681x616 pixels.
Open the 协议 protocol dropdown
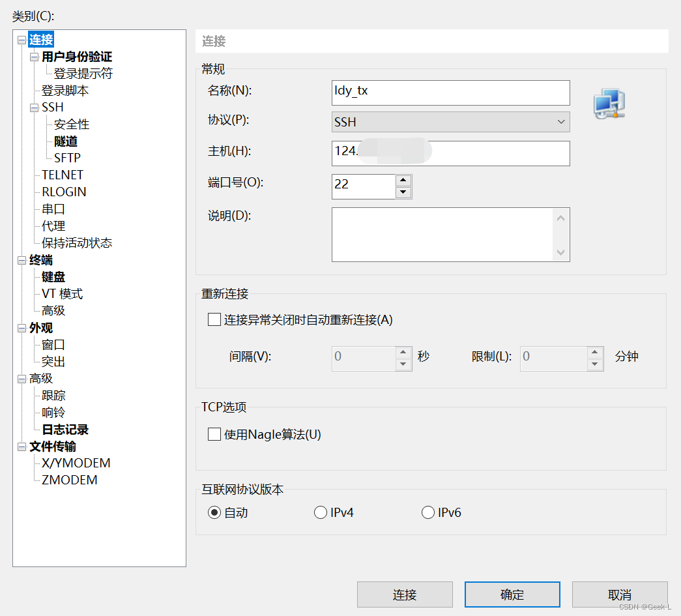coord(560,122)
